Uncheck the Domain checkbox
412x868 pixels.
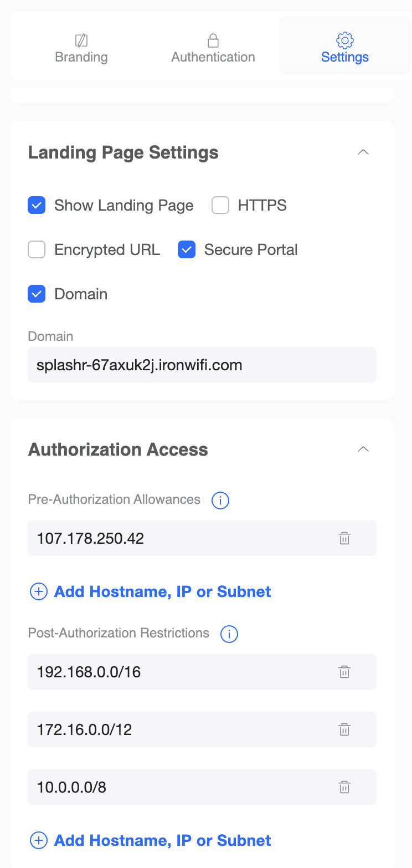(x=37, y=294)
